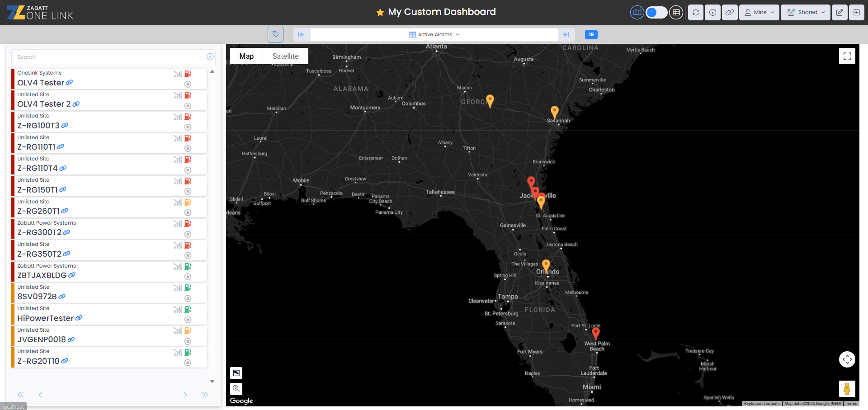The width and height of the screenshot is (868, 410).
Task: Open Keyboard shortcuts link on map
Action: coord(762,404)
